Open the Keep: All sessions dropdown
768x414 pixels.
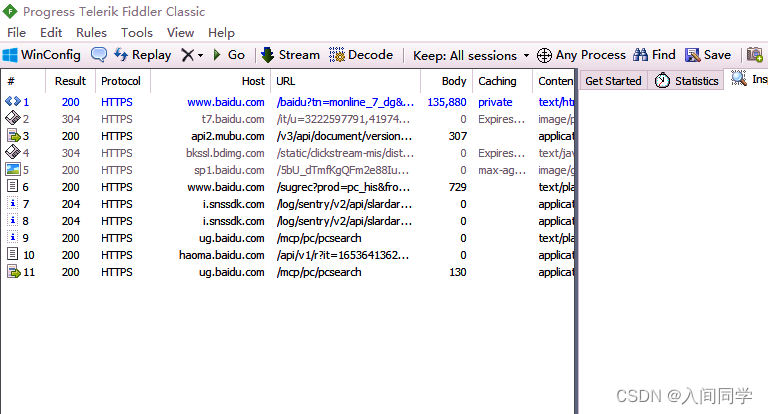coord(471,55)
